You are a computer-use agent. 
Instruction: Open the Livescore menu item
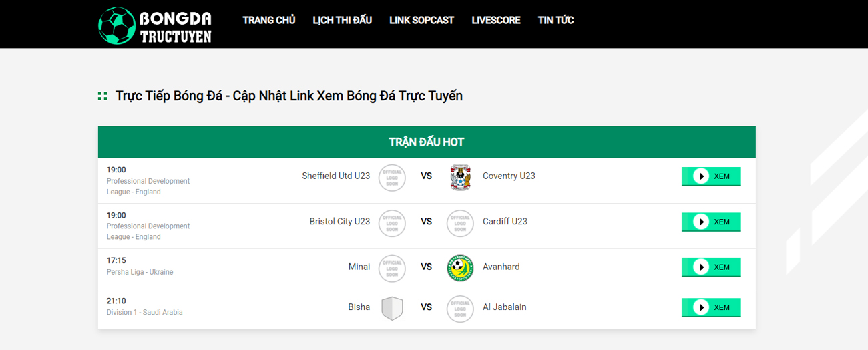click(x=495, y=20)
